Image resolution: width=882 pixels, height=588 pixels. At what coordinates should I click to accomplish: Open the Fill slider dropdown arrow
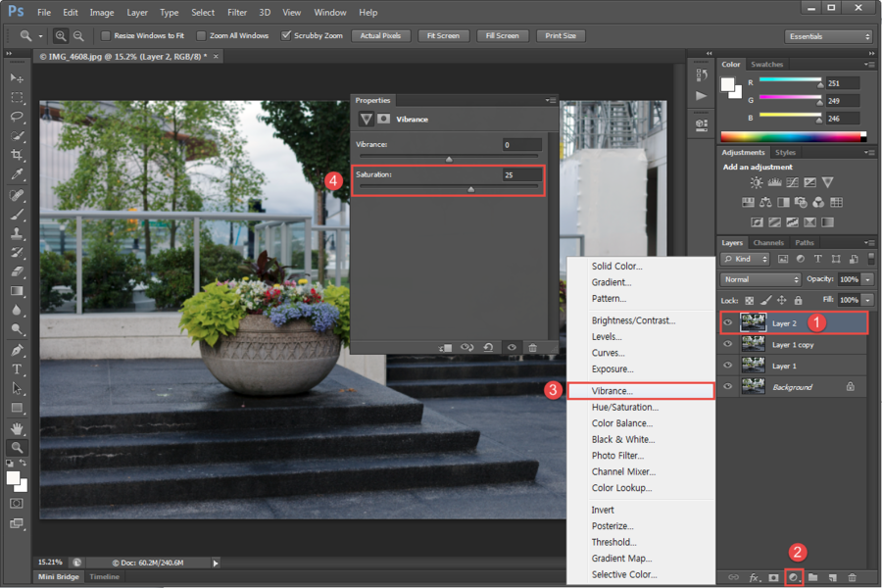[868, 301]
